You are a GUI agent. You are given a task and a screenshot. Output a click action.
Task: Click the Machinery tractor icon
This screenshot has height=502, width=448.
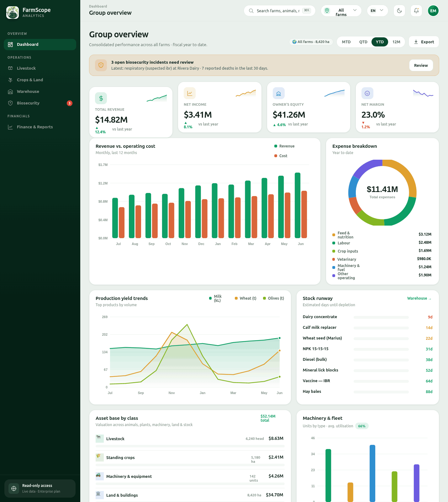pyautogui.click(x=100, y=476)
